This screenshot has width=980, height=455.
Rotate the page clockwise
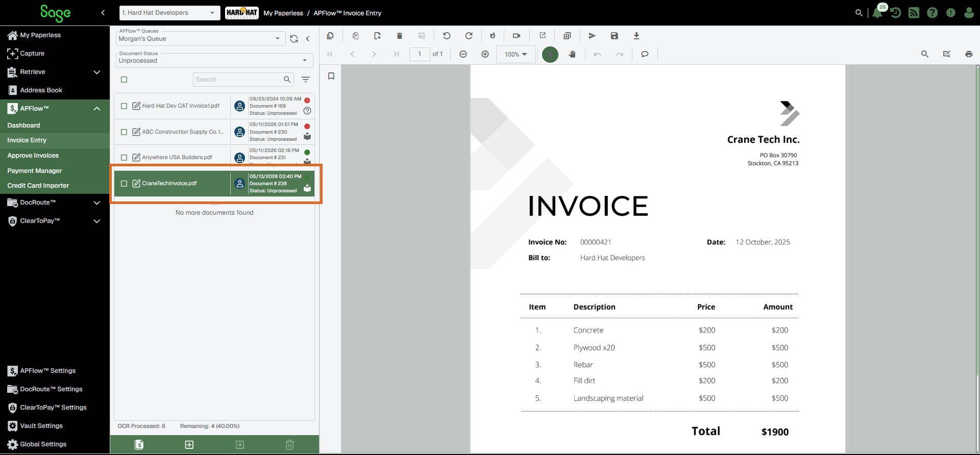pyautogui.click(x=469, y=36)
